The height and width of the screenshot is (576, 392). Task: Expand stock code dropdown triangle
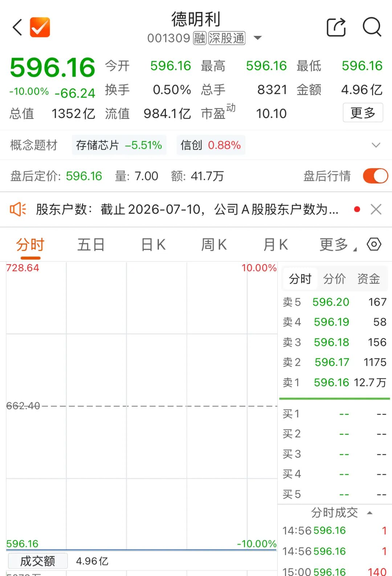pos(257,38)
